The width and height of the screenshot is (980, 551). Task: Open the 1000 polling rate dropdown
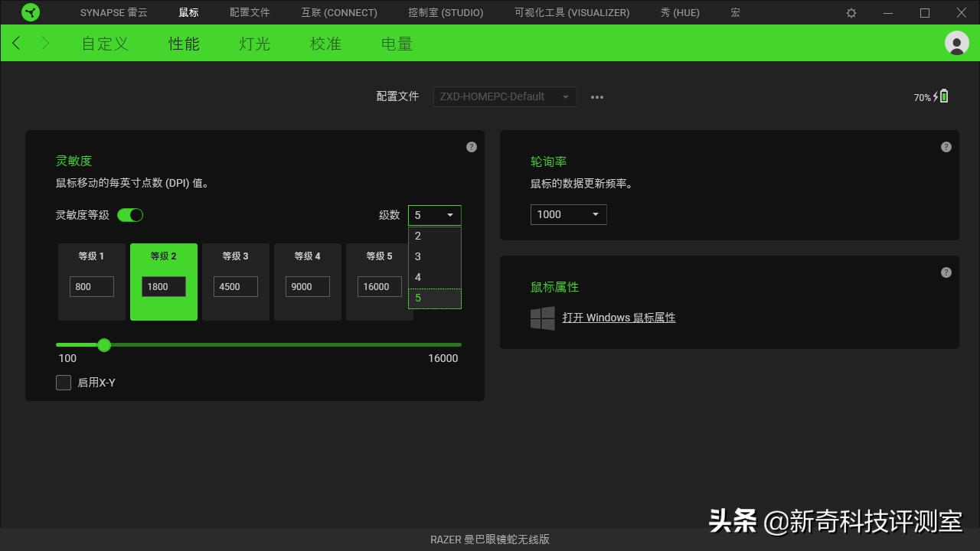(568, 214)
